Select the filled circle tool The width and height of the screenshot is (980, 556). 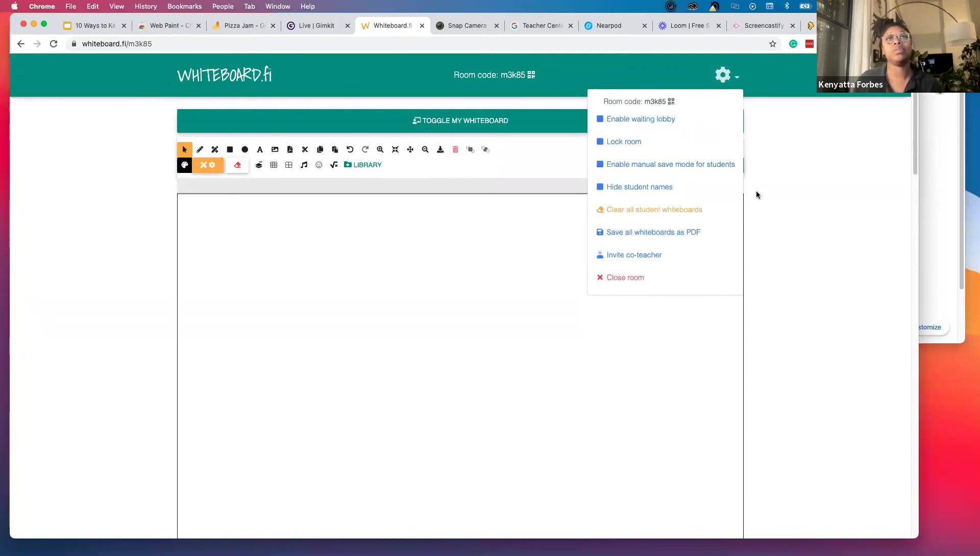(245, 149)
